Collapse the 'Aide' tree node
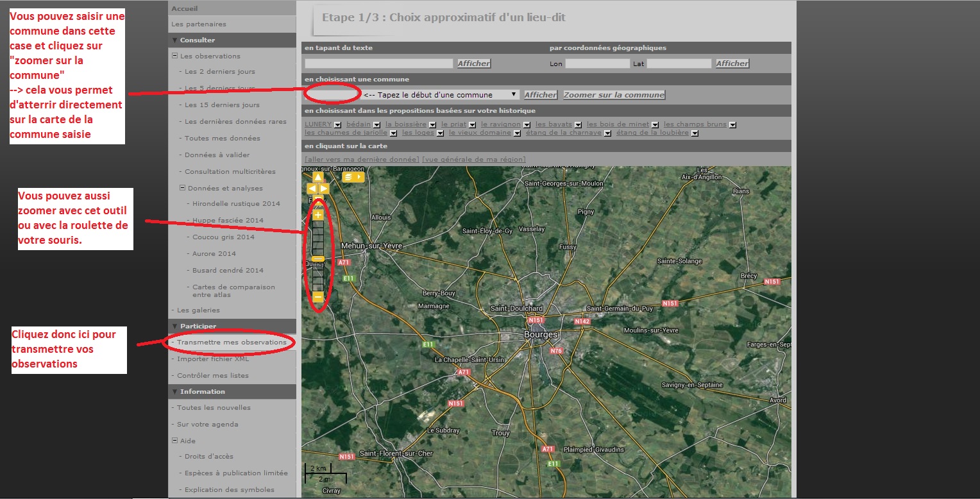 pyautogui.click(x=174, y=441)
